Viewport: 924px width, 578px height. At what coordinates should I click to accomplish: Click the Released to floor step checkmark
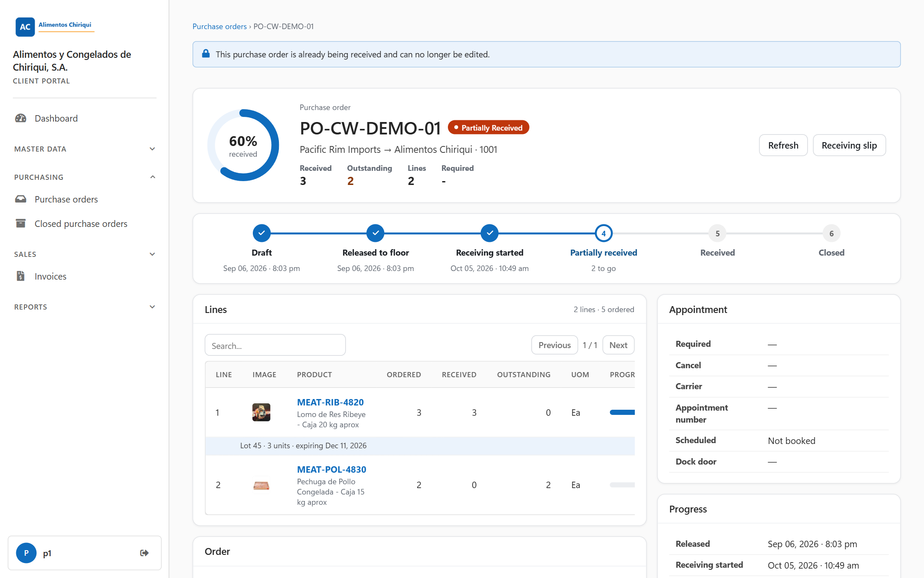375,233
